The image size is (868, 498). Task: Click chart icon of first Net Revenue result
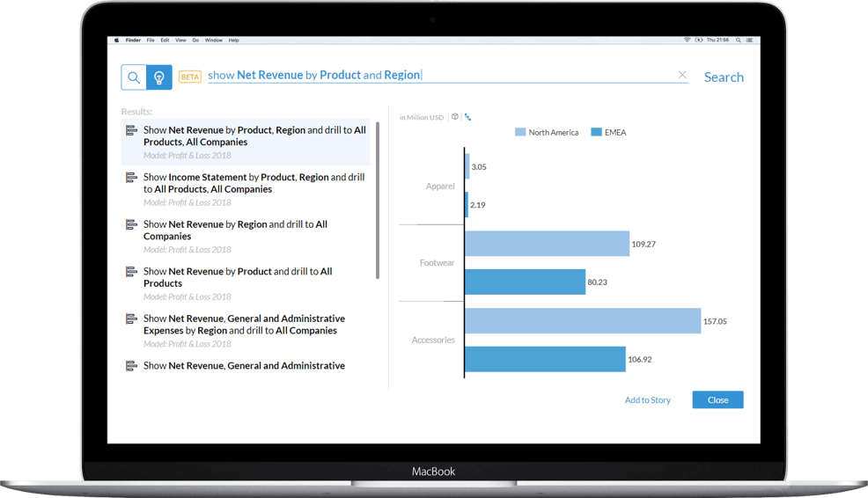(132, 130)
